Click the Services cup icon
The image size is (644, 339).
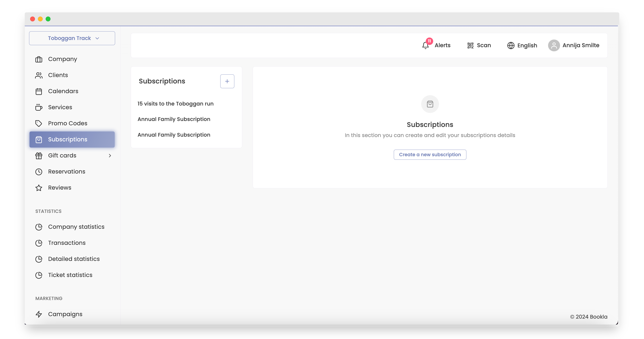click(39, 107)
